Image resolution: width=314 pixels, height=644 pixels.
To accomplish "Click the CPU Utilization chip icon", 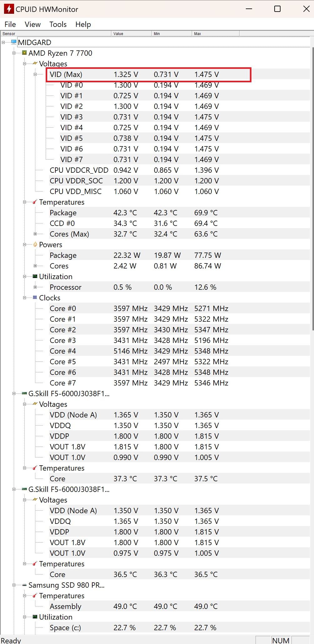I will [35, 276].
